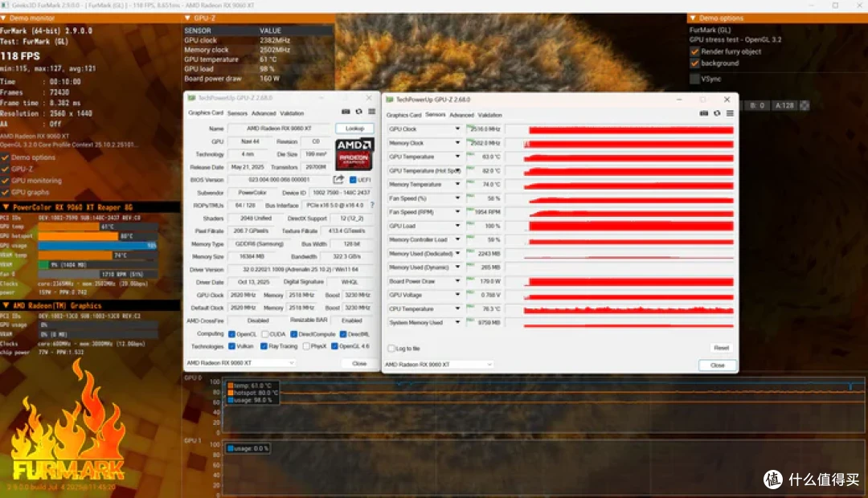Click screenshot camera icon in GPU-Z Sensors window
The image size is (868, 498).
coord(703,113)
